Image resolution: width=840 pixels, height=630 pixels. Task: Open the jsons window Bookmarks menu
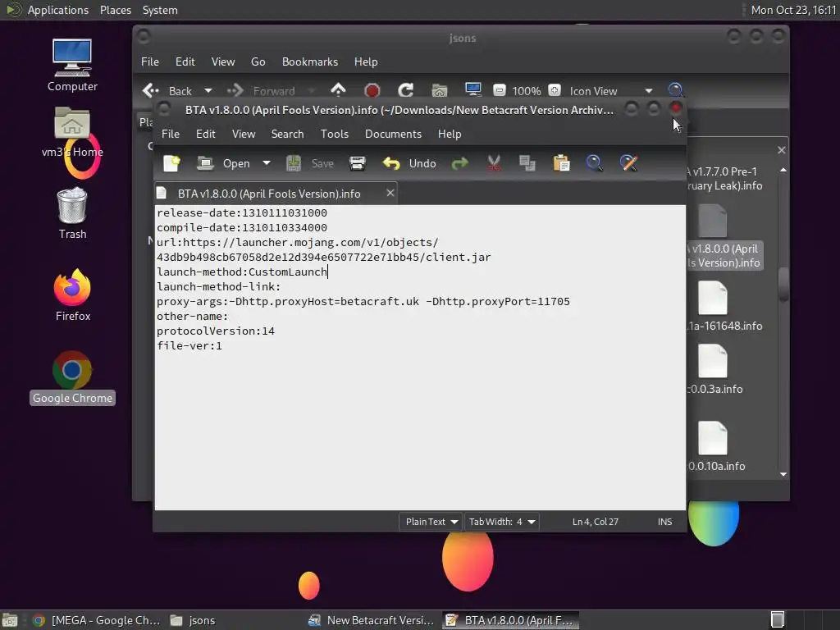(x=309, y=62)
